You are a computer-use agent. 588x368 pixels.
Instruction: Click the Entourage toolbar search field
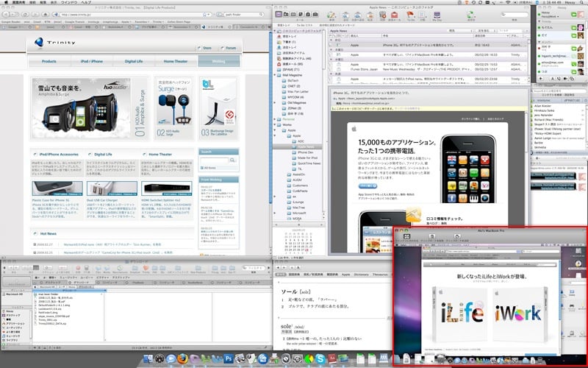click(514, 14)
